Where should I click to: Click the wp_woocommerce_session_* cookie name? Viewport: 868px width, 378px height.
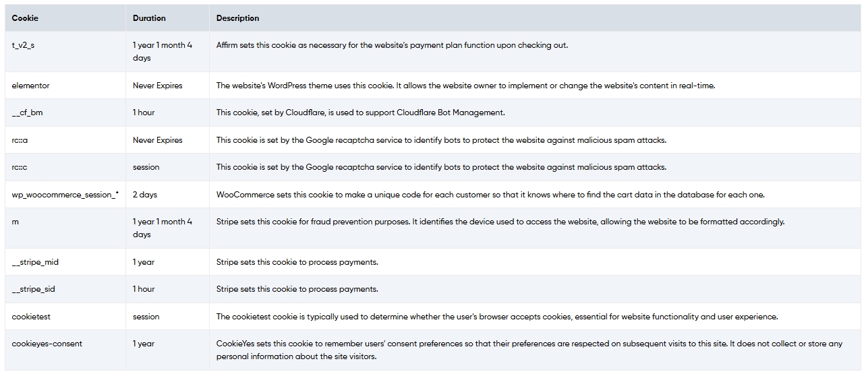point(65,195)
